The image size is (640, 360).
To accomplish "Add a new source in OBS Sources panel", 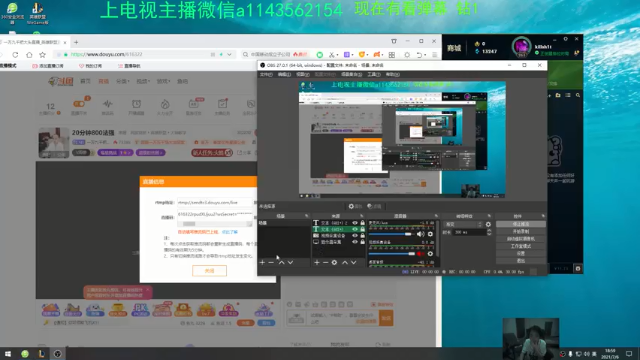I will (317, 262).
